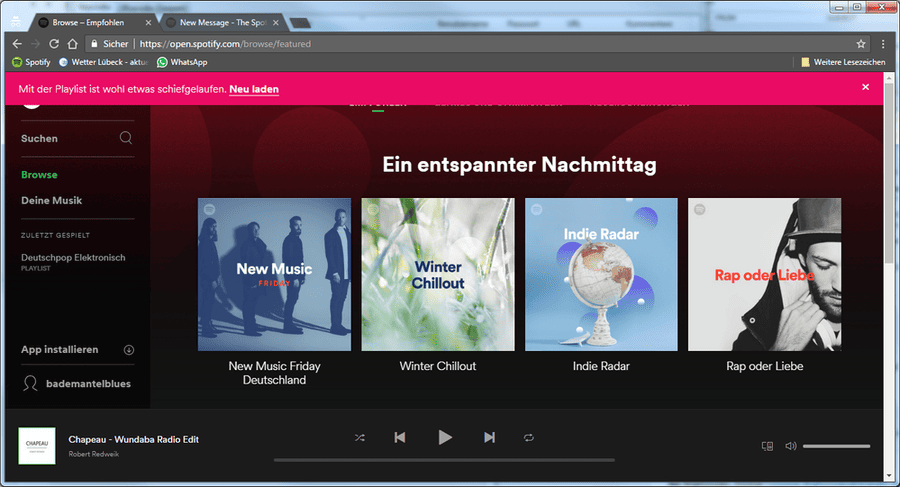Open a new browser tab
900x487 pixels.
(x=300, y=23)
